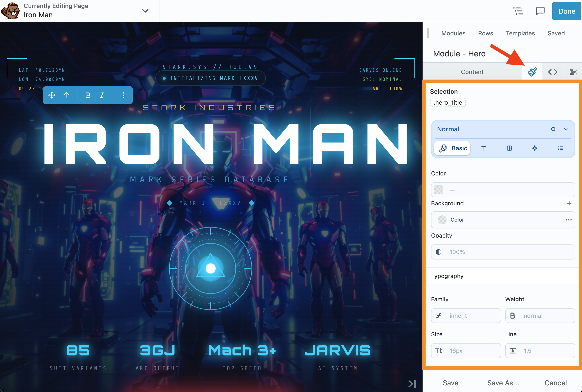This screenshot has height=392, width=582.
Task: Click the Line height 1.5 field
Action: [540, 351]
